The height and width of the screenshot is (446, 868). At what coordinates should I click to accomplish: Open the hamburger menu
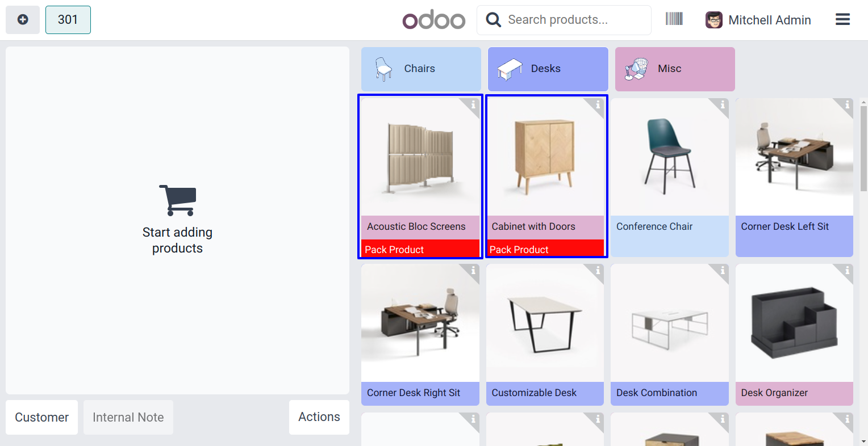(x=842, y=20)
